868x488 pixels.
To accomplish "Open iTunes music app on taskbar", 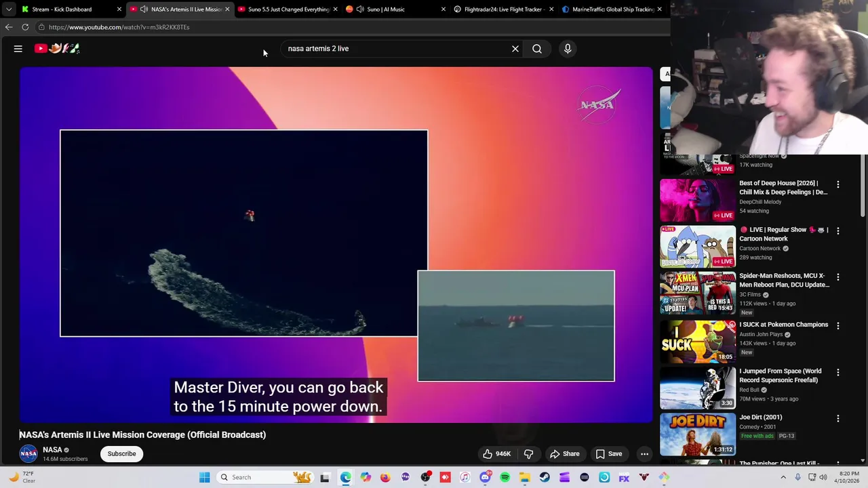I will pos(465,478).
